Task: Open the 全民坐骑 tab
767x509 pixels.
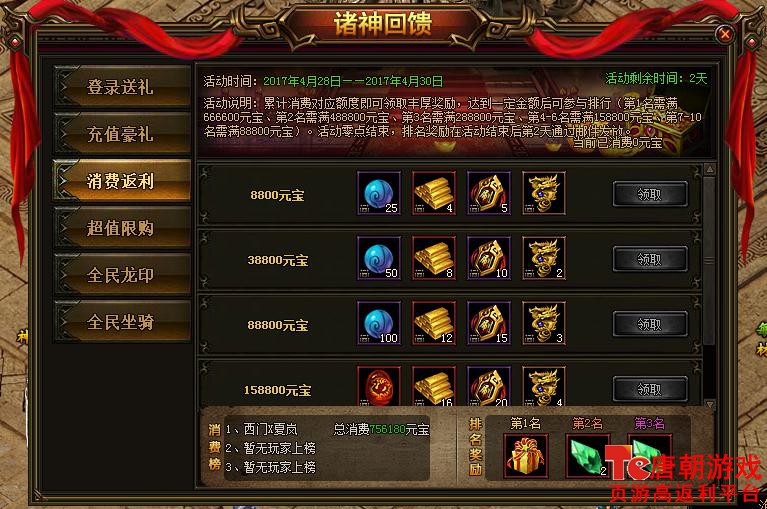Action: [122, 322]
